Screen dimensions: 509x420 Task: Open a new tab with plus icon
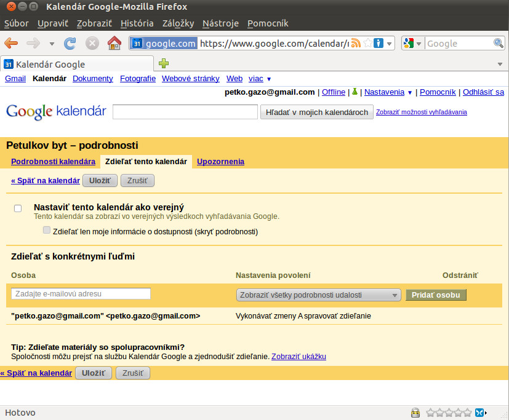click(164, 63)
